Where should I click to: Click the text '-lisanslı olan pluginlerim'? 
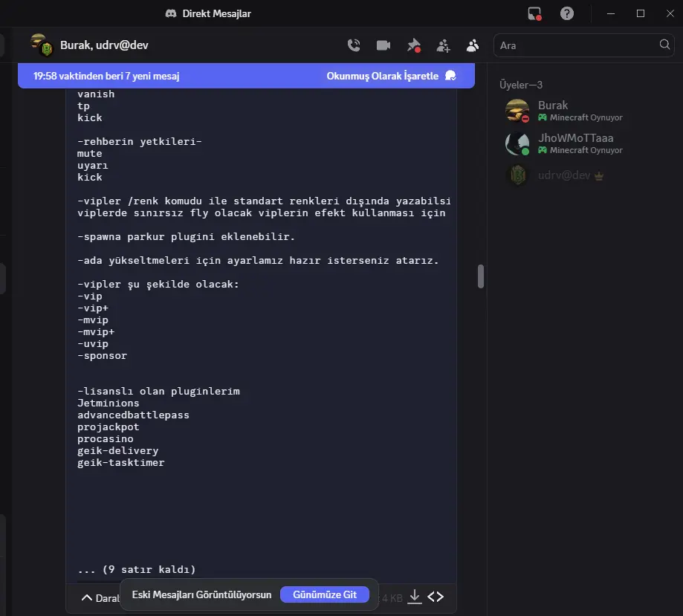point(158,391)
